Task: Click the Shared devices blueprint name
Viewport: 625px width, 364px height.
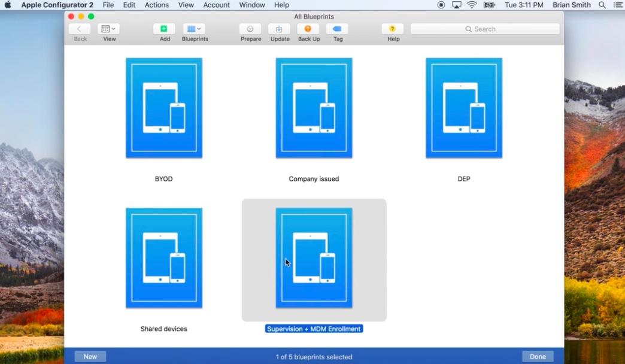Action: coord(164,329)
